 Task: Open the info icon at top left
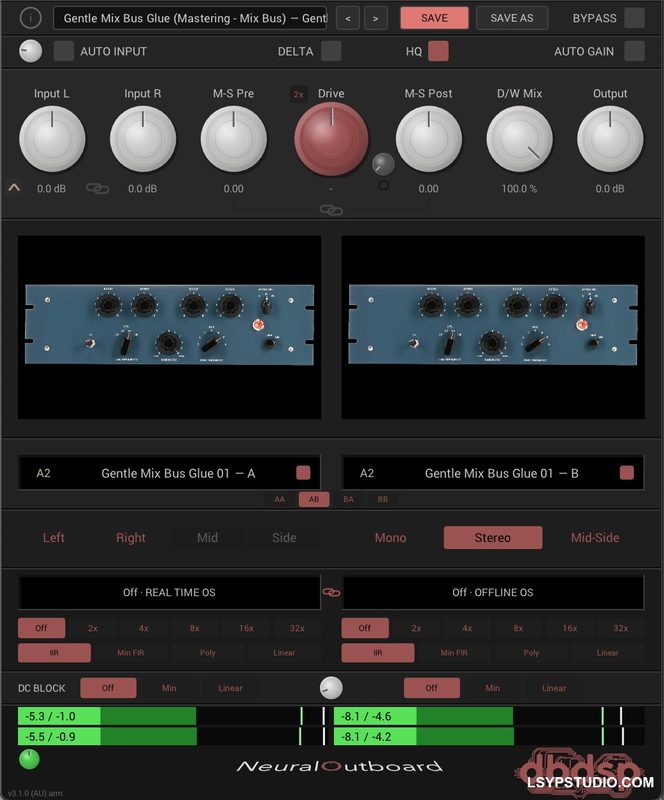pos(31,18)
